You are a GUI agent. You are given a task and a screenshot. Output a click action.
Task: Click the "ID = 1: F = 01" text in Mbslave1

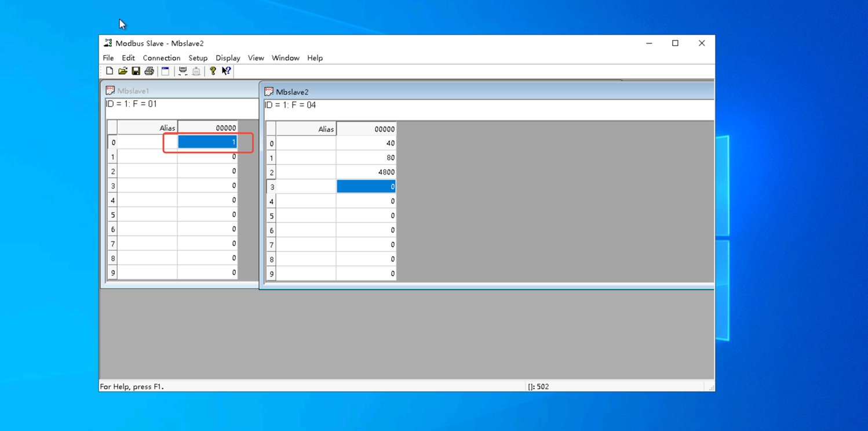point(132,104)
